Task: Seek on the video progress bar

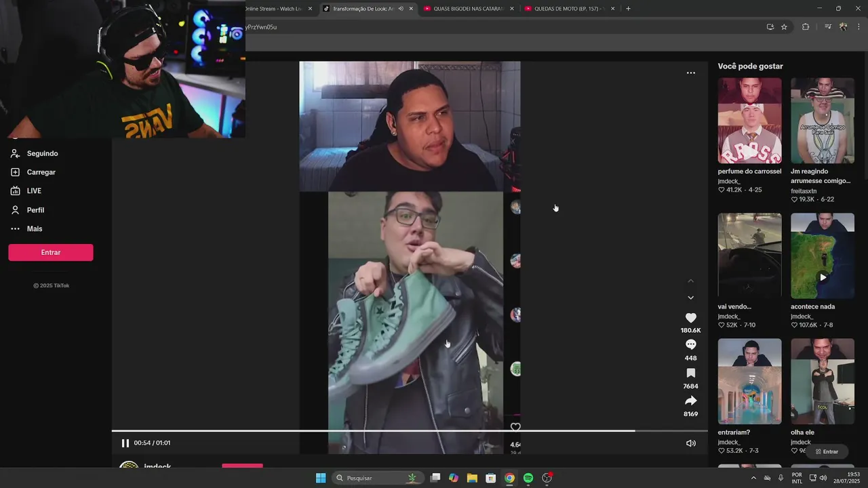Action: tap(410, 430)
